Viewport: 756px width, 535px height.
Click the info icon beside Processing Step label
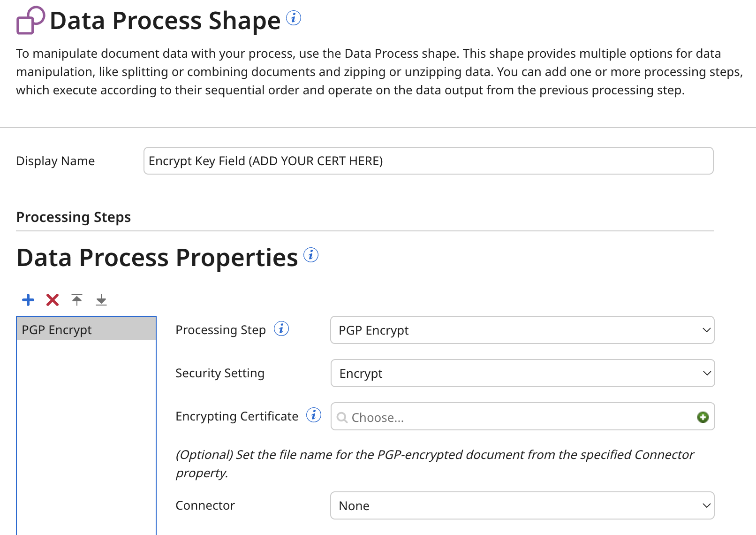(281, 329)
